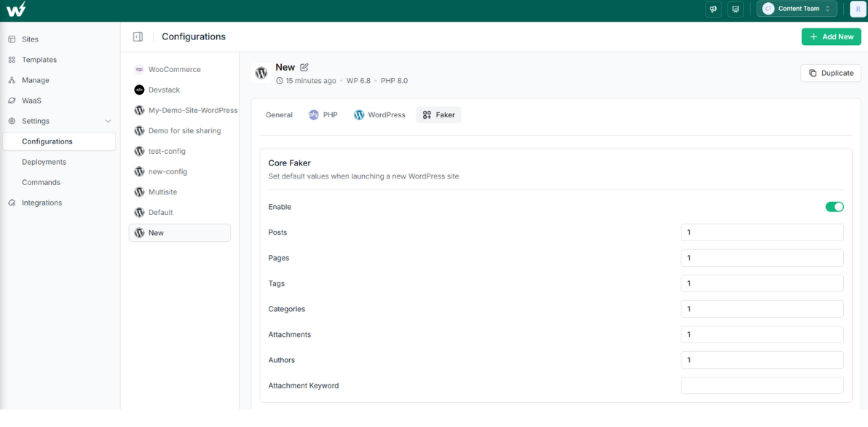
Task: Open the Content Team workspace switcher
Action: pos(797,9)
